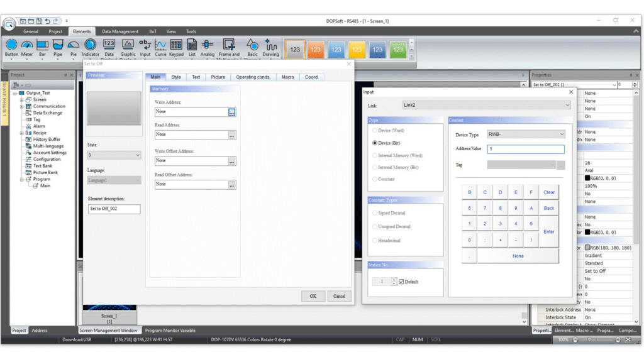Click Cancel in Set to Off dialog
644x362 pixels.
click(339, 296)
